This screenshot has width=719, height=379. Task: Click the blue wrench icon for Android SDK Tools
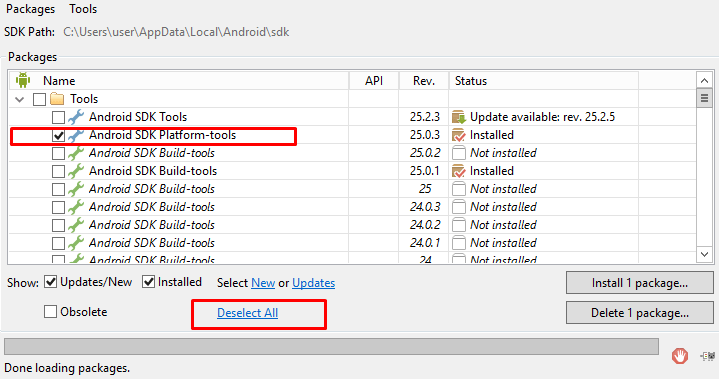tap(76, 117)
